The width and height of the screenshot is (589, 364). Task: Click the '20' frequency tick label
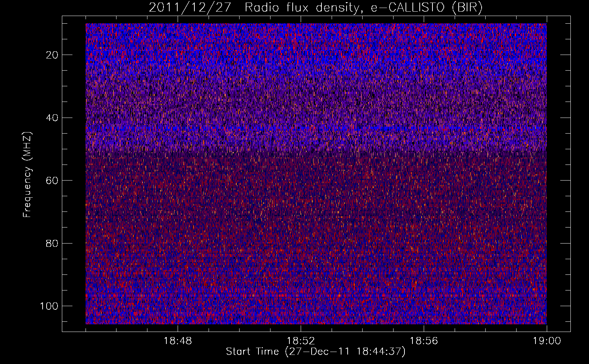[52, 55]
